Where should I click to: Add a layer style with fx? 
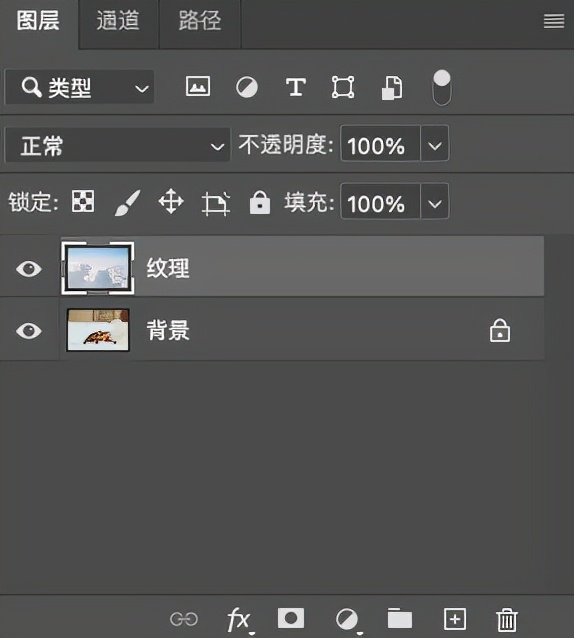(240, 620)
